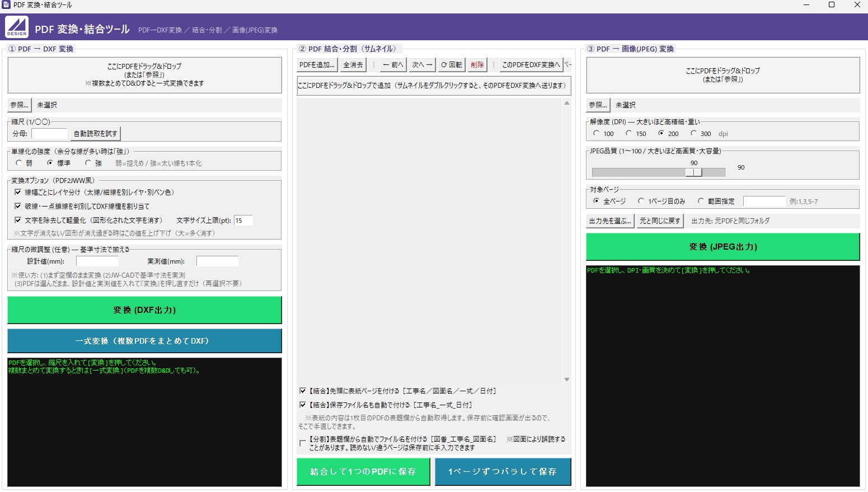Click the green 変換 (DXF出力) button
Viewport: 868px width, 492px height.
click(x=144, y=310)
